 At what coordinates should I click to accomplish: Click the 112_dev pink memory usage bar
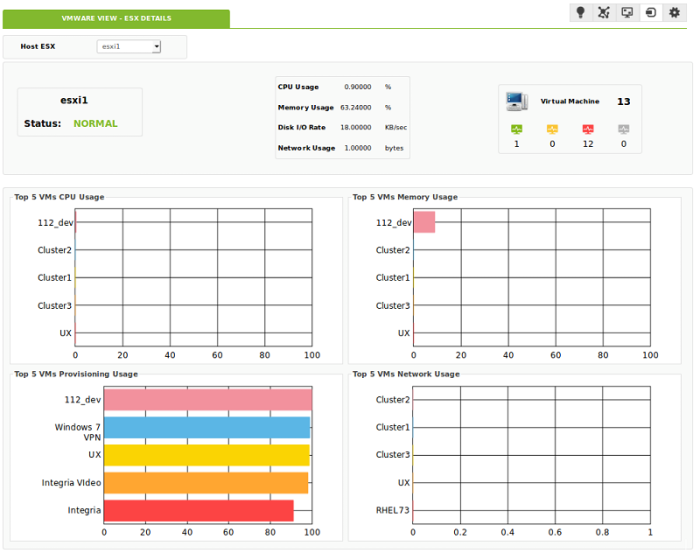(424, 222)
